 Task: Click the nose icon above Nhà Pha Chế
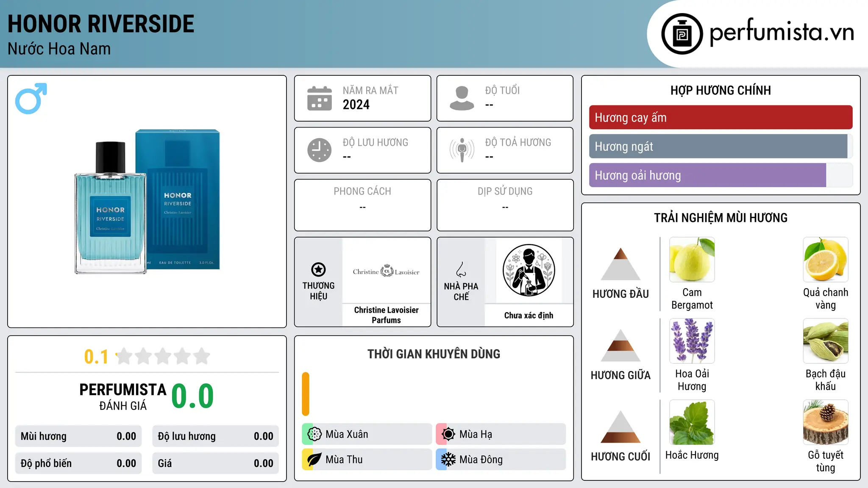coord(461,269)
